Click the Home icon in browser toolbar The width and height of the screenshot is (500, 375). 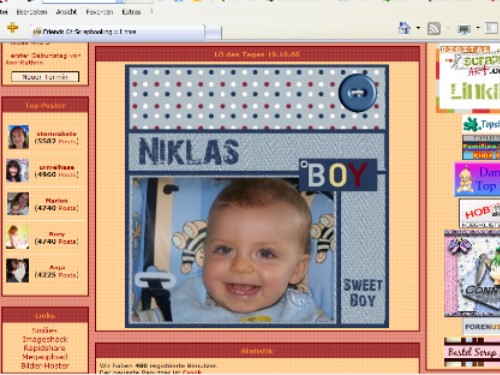point(404,28)
